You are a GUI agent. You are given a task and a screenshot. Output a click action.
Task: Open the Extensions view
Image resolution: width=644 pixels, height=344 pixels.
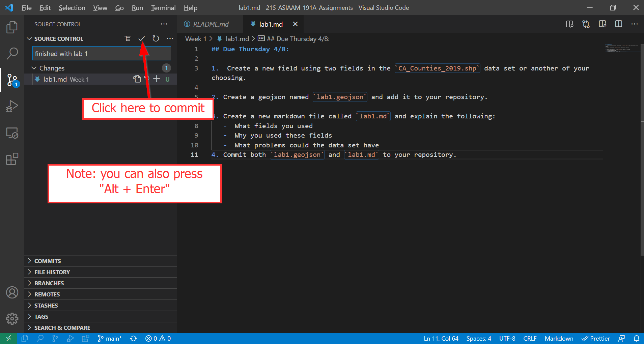pyautogui.click(x=12, y=159)
